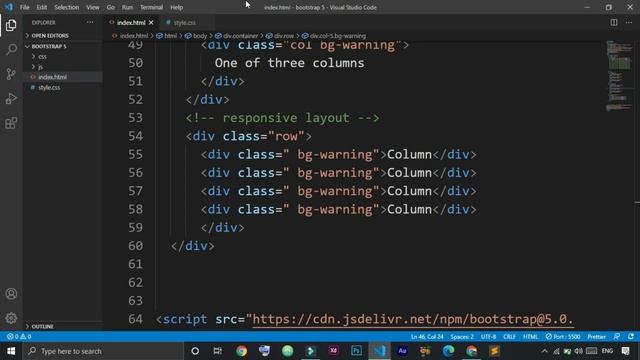The width and height of the screenshot is (640, 360).
Task: Open the Manage gear icon
Action: pos(11,318)
